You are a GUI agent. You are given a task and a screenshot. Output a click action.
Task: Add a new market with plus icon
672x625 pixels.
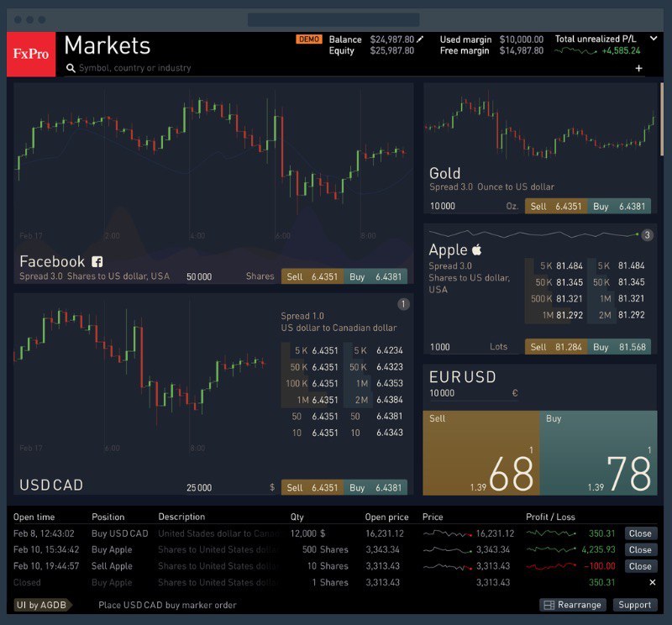[638, 68]
